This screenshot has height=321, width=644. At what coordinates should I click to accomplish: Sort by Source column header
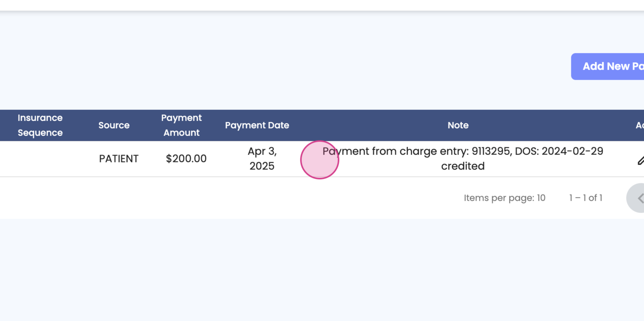[x=114, y=125]
